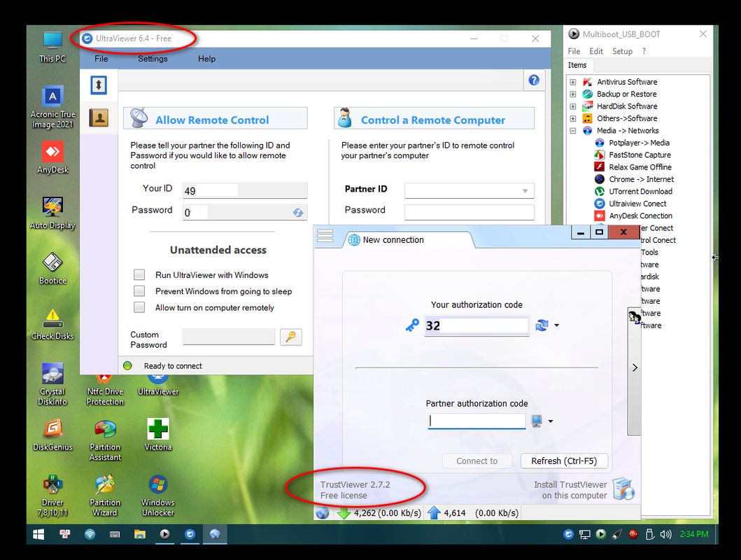Click Install TrustViewer on this computer link
741x560 pixels.
[570, 490]
